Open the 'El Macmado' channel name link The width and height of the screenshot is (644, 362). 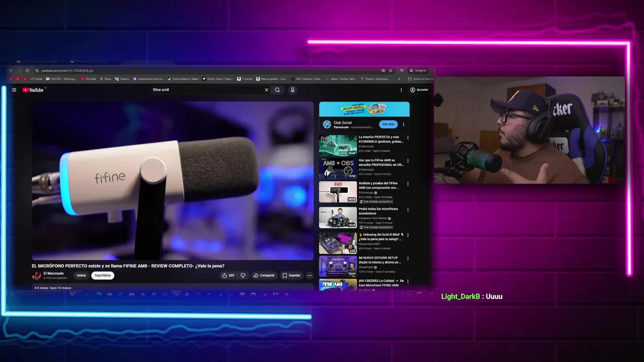coord(54,274)
